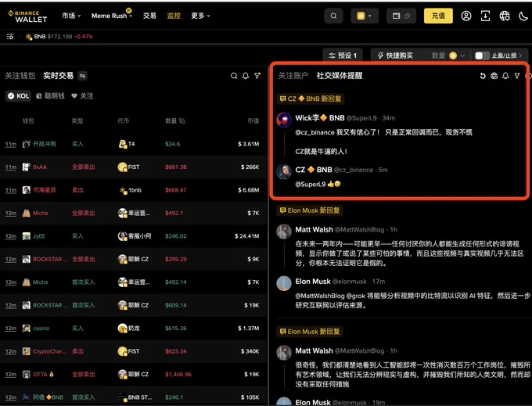
Task: Switch to 关注账户 tab
Action: point(293,76)
